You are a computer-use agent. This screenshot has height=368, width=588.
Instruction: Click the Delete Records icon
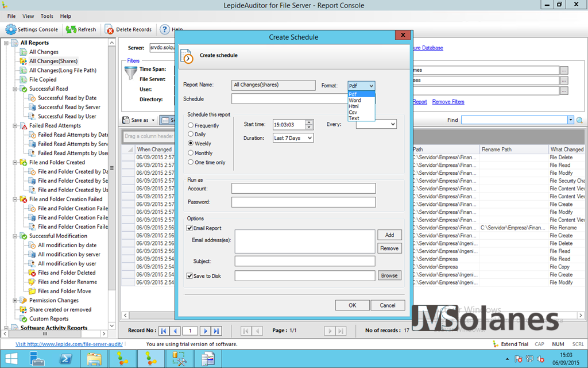[109, 29]
